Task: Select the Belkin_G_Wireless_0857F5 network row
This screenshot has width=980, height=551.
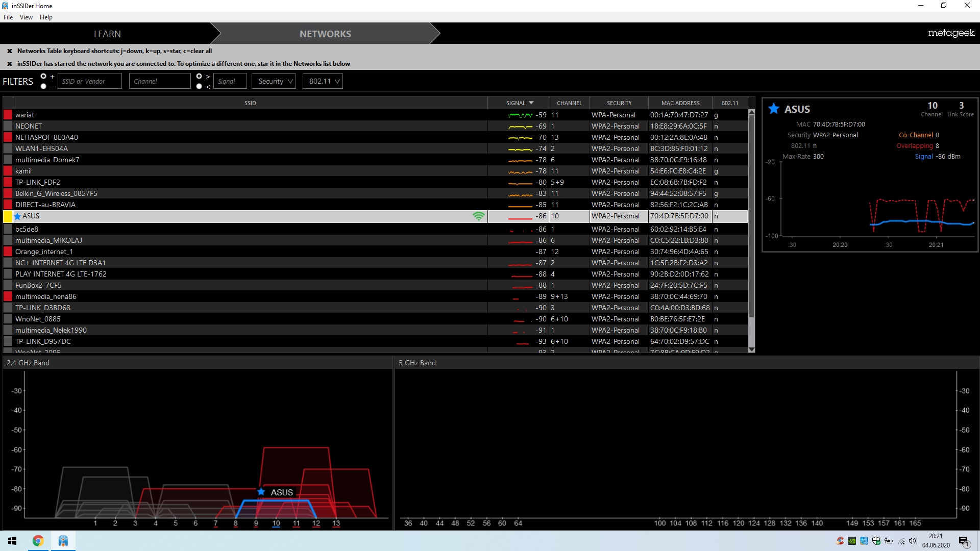Action: pos(375,193)
